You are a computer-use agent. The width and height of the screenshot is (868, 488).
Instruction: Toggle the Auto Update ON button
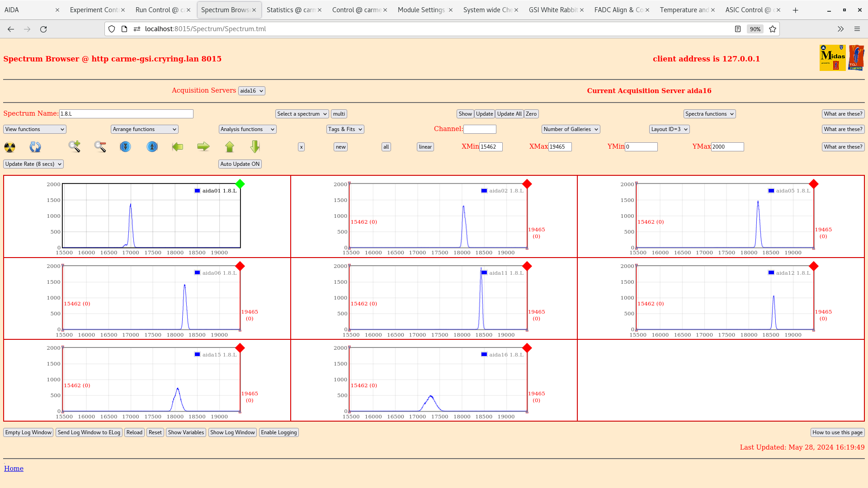pyautogui.click(x=240, y=164)
